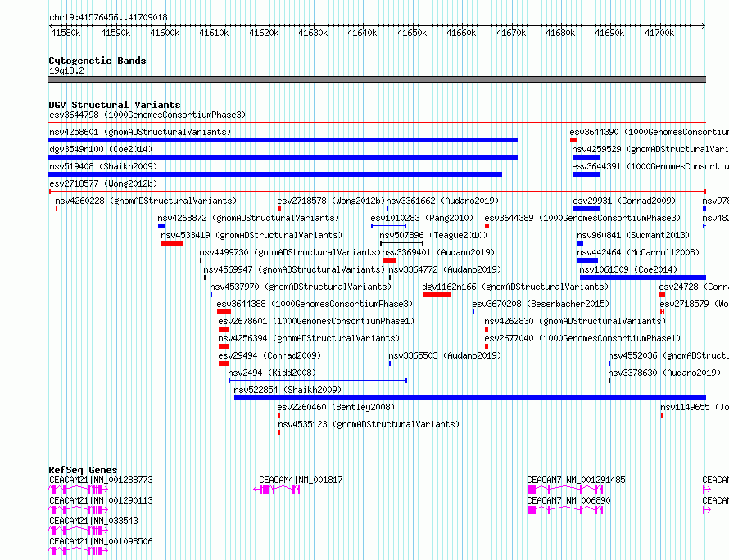Click nsv4256394 gnomAD variant label

tap(309, 338)
